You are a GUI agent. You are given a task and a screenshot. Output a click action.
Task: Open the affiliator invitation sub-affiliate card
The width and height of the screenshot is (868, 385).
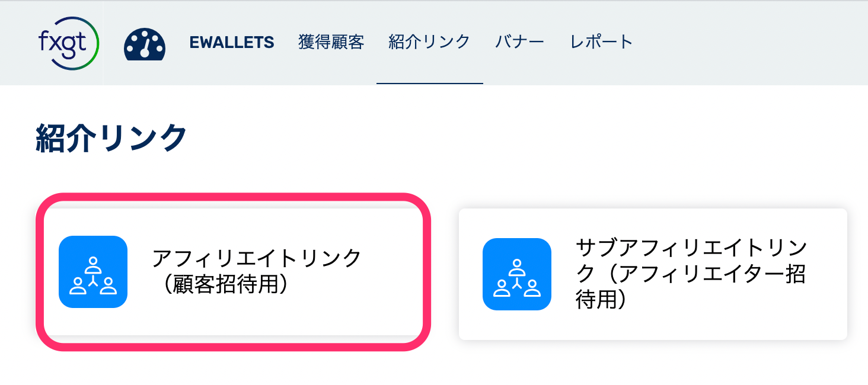pos(653,274)
